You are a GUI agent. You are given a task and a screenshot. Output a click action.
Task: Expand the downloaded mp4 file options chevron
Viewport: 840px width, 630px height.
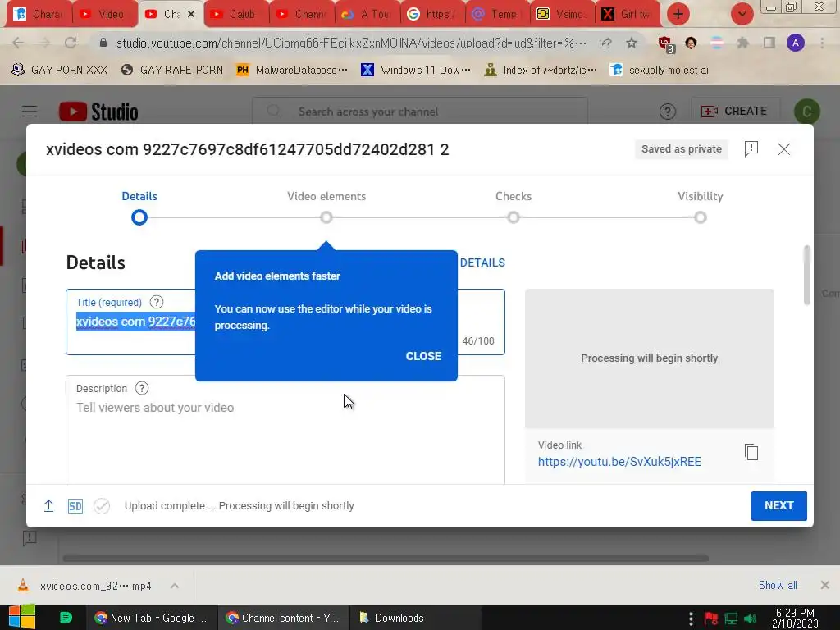(175, 586)
